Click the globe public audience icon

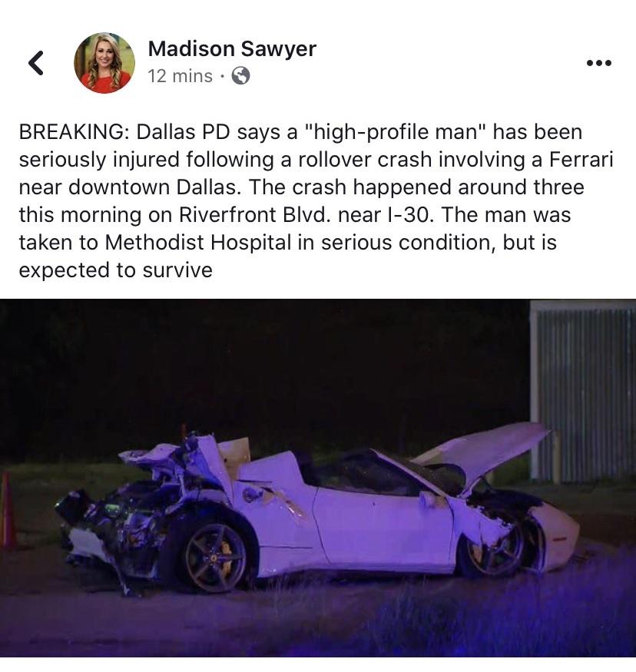(x=241, y=76)
